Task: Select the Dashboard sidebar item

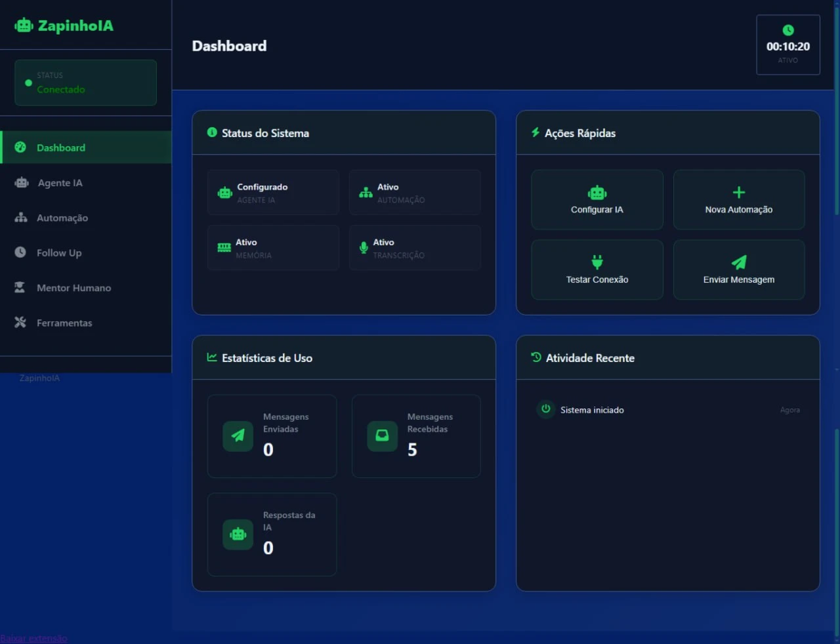Action: [61, 148]
